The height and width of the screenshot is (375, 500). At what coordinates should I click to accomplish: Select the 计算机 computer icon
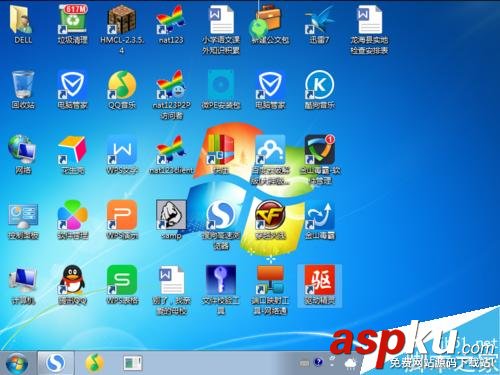23,279
